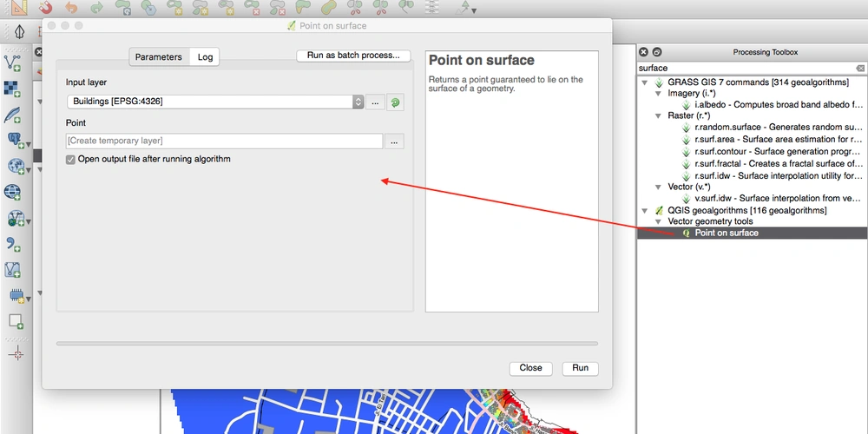Viewport: 868px width, 434px height.
Task: Open dropdown arrow beside Add PostGIS Layer
Action: click(x=29, y=143)
